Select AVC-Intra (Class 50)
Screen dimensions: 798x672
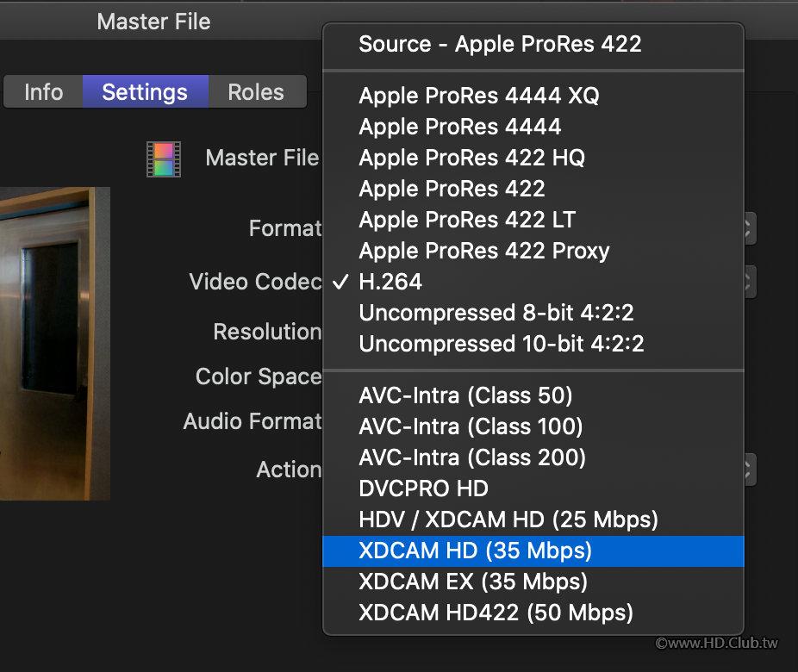[533, 395]
